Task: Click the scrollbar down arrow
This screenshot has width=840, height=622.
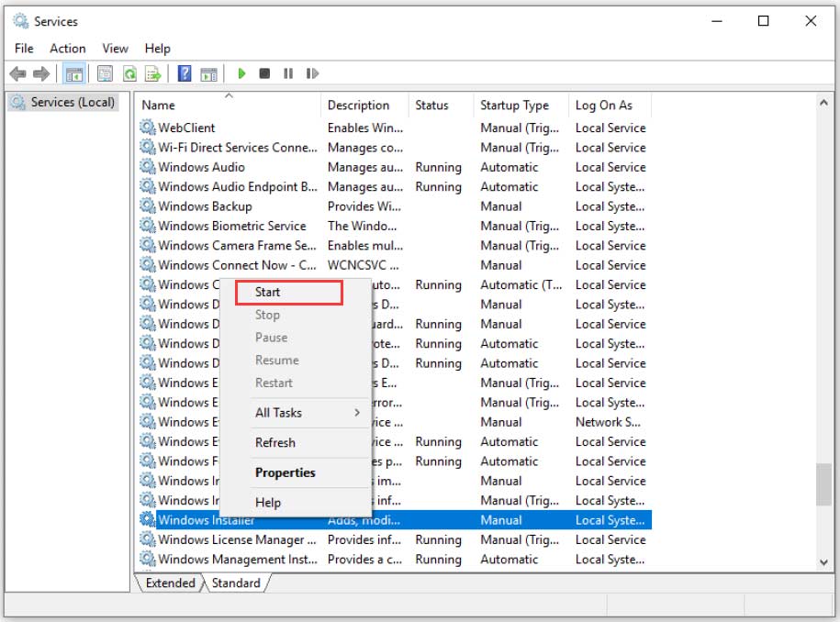Action: tap(823, 562)
